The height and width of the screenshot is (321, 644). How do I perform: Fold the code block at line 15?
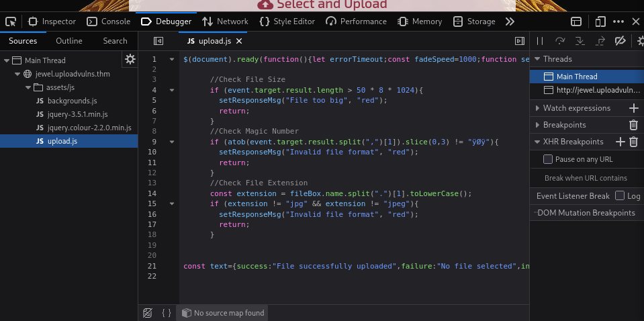172,204
